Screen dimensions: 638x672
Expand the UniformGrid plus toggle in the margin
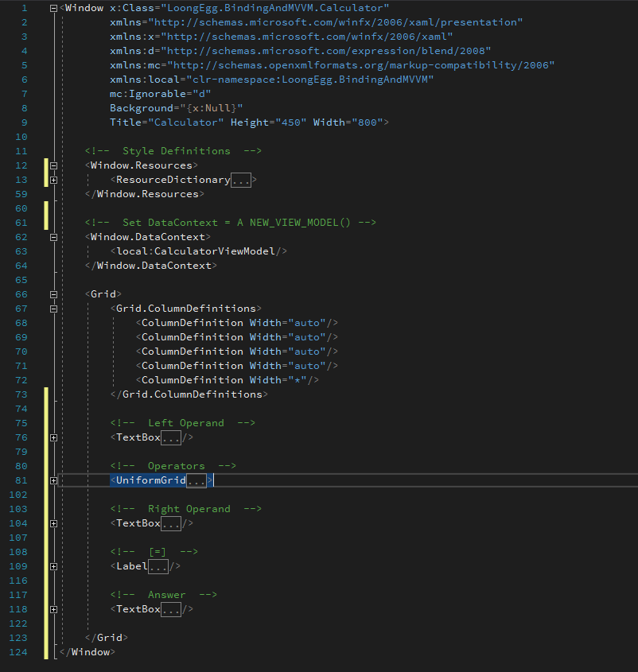click(53, 480)
